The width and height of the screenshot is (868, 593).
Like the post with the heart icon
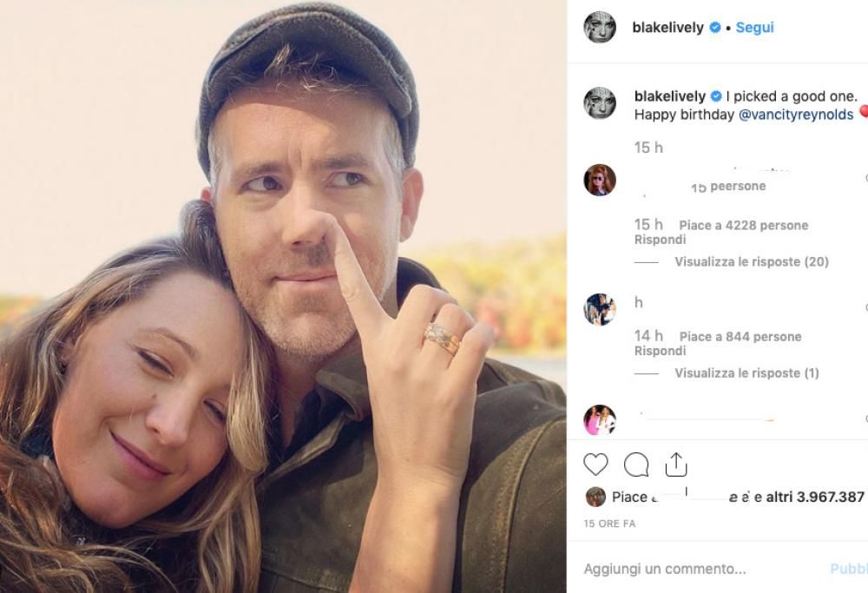595,465
